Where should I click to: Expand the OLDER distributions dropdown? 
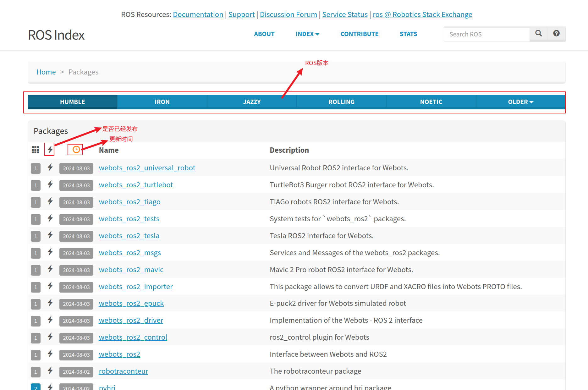[x=520, y=102]
